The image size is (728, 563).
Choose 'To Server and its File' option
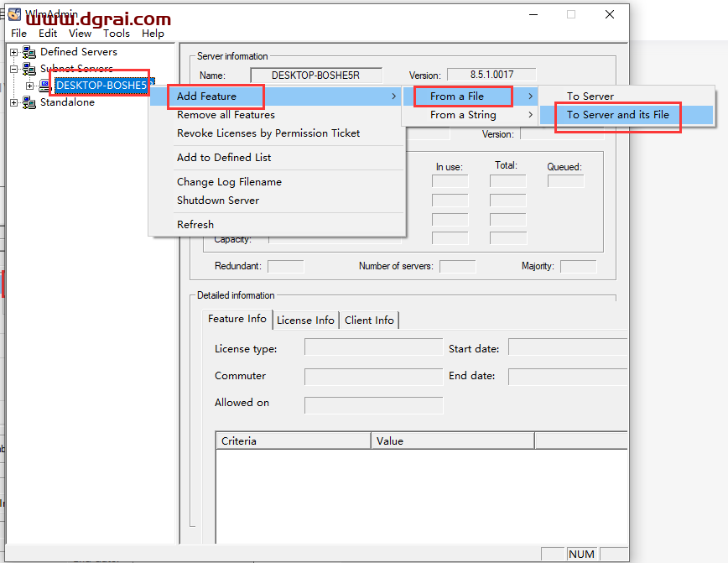(617, 115)
